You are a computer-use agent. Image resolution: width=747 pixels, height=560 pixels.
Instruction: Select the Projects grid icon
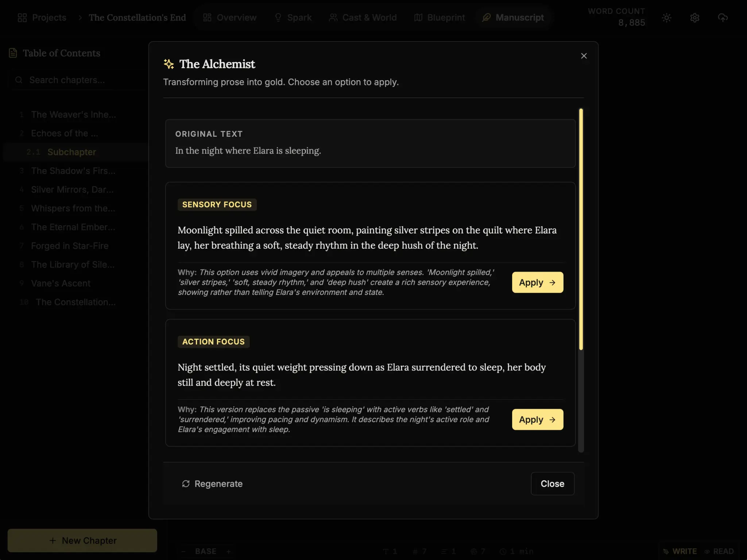click(x=22, y=17)
